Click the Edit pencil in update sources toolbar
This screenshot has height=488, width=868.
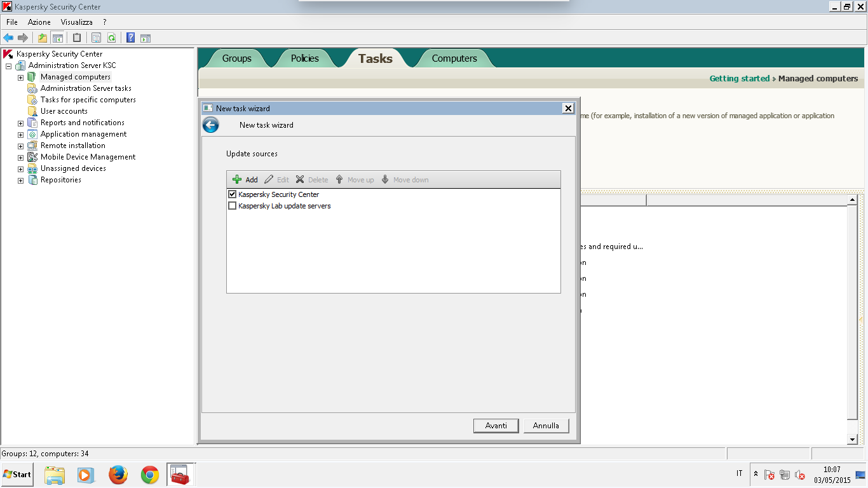276,180
